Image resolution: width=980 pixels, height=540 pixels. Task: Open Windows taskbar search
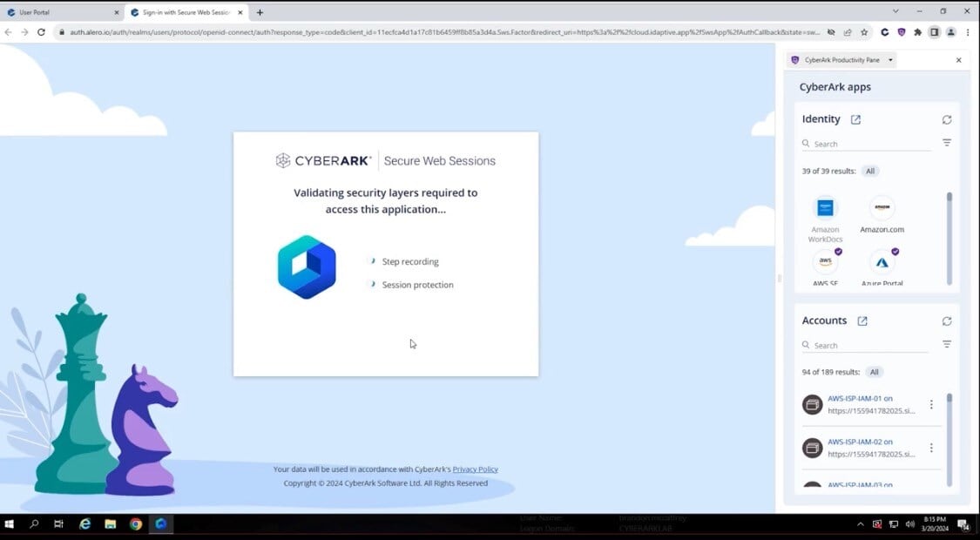[34, 523]
